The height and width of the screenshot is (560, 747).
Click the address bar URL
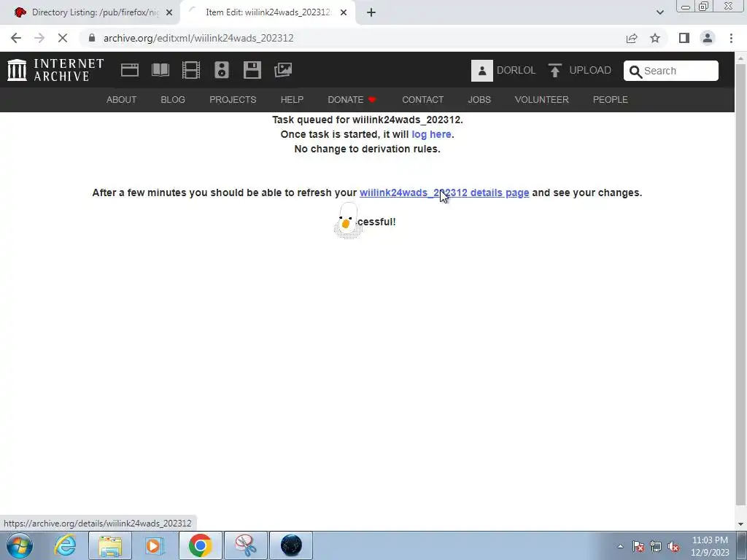point(198,38)
